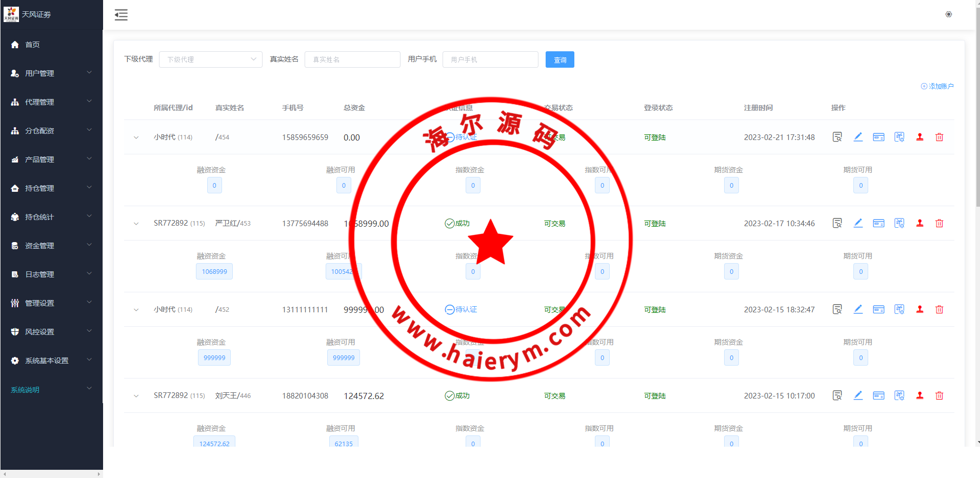The height and width of the screenshot is (478, 980).
Task: Click the yen settings icon for the 15859659659 row
Action: [899, 137]
